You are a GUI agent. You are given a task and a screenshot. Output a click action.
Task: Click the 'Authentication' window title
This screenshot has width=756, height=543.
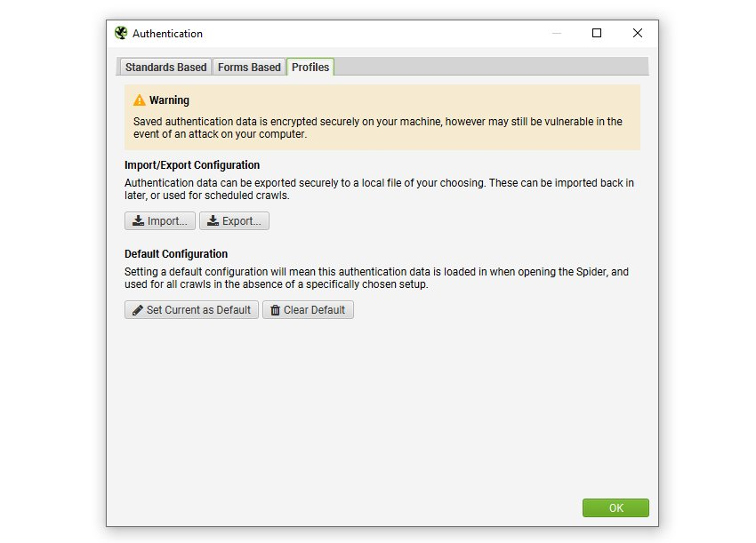pos(167,34)
